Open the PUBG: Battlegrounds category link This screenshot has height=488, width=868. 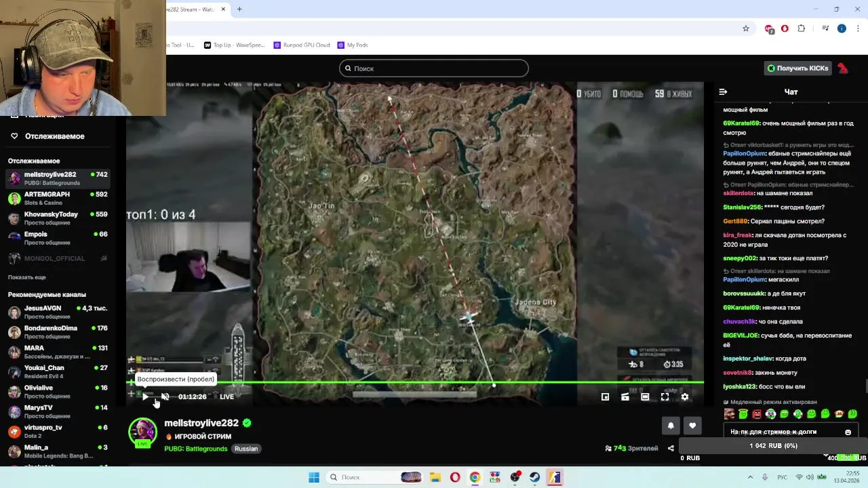[196, 449]
